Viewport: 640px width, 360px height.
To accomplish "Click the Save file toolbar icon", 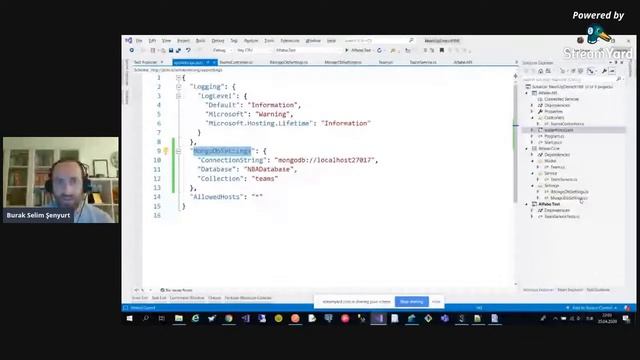I will pos(171,50).
